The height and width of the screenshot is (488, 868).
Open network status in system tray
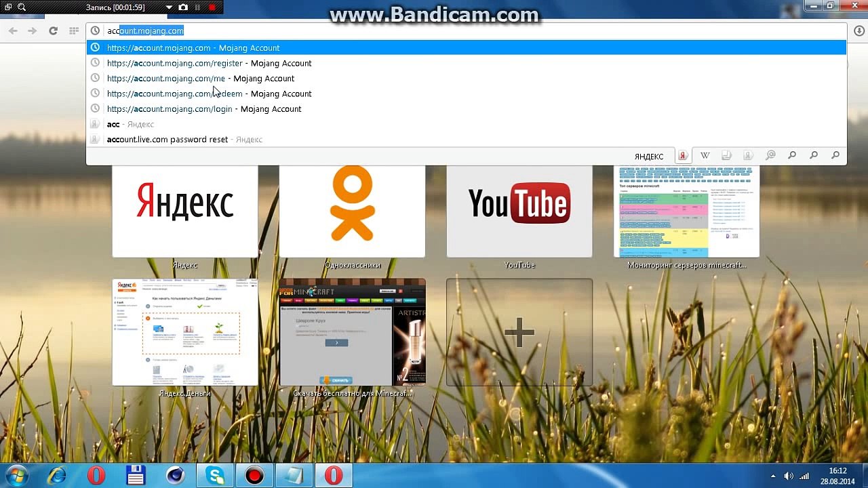(804, 476)
